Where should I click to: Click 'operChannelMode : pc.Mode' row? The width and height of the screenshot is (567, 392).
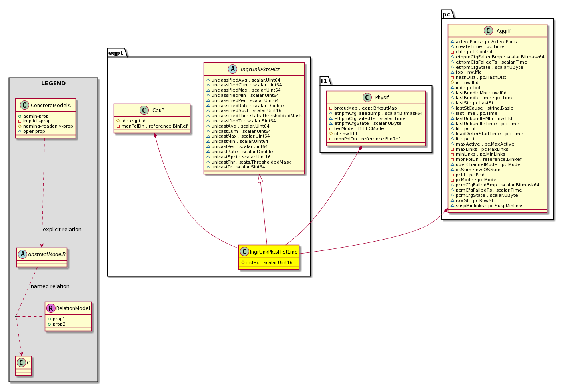point(488,164)
